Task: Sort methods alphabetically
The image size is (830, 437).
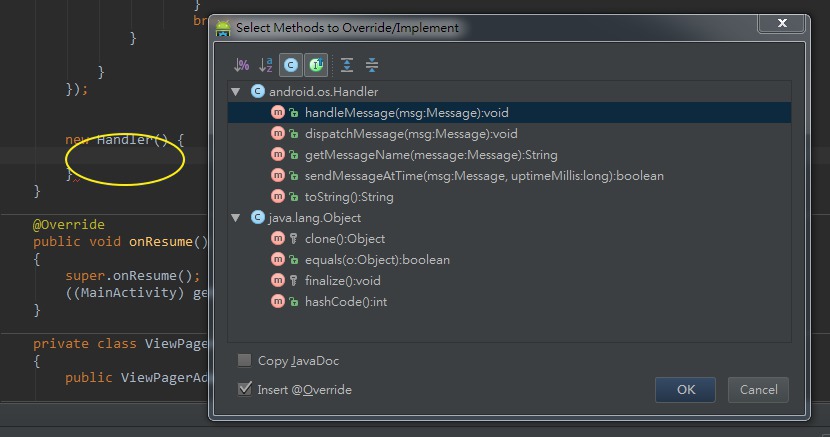Action: pyautogui.click(x=266, y=65)
